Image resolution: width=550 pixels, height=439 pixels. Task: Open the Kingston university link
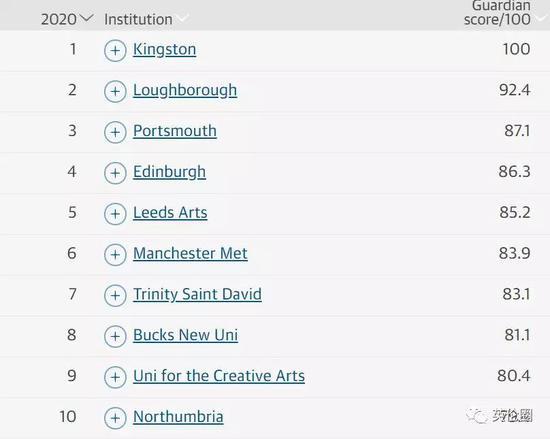[165, 49]
